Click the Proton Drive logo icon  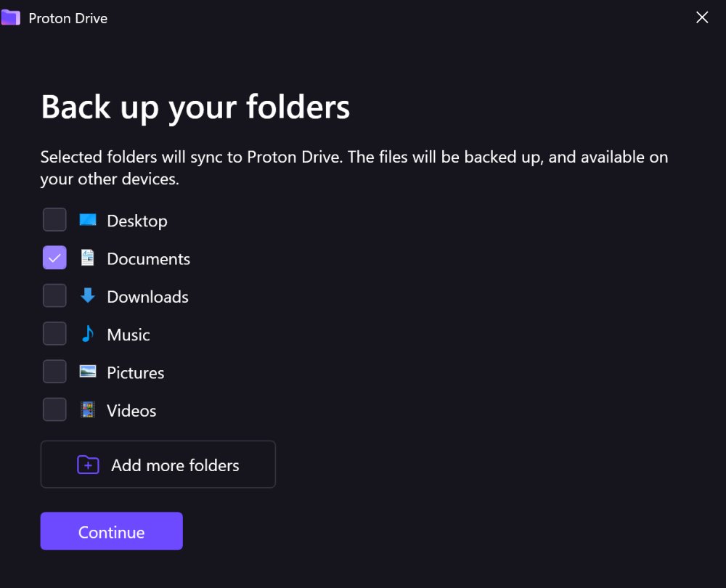(x=10, y=17)
